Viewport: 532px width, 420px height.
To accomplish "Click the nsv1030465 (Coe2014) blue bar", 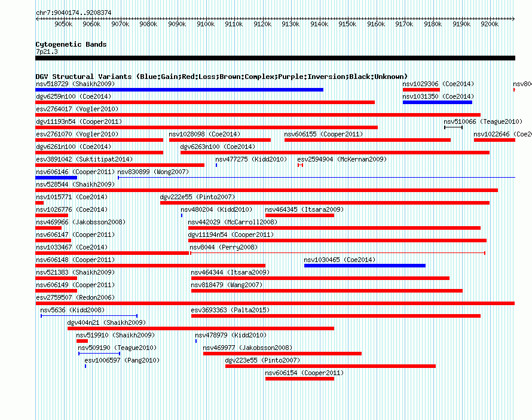I will [365, 266].
